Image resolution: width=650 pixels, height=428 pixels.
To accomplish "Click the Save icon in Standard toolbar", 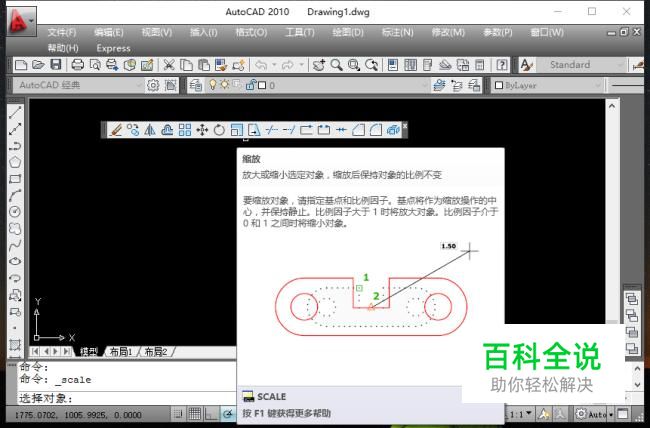I will click(x=56, y=65).
